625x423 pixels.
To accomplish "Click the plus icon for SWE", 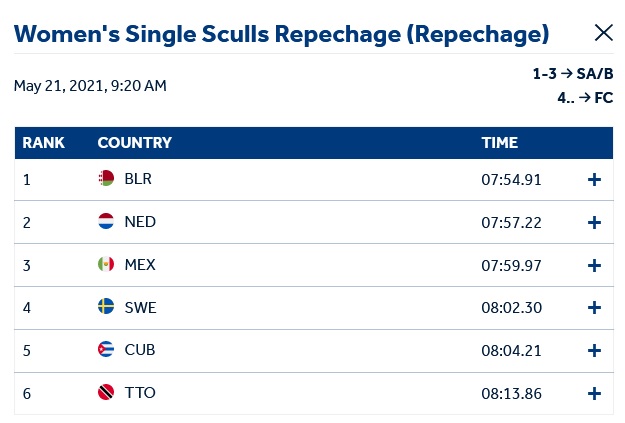I will click(x=594, y=308).
